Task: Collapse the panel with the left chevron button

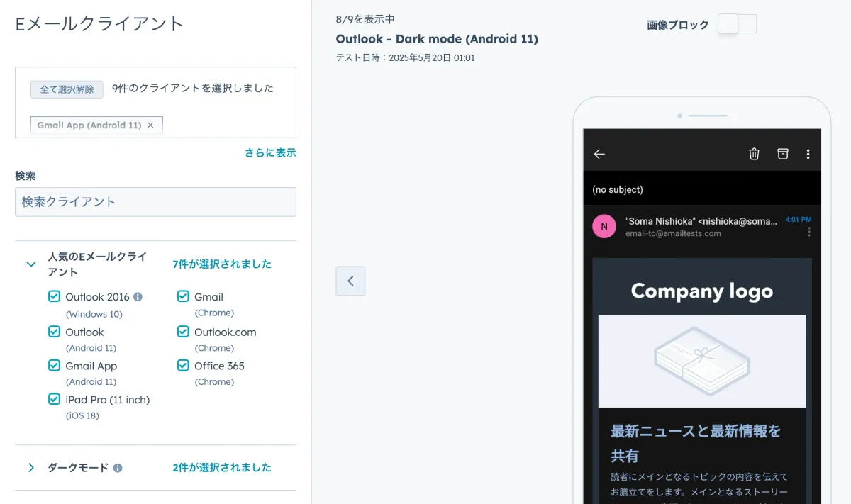Action: tap(350, 281)
